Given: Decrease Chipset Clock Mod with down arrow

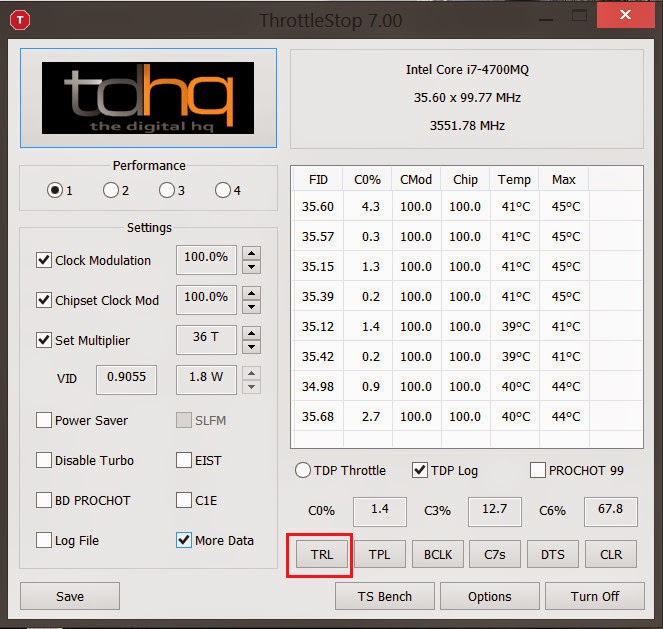Looking at the screenshot, I should [251, 307].
